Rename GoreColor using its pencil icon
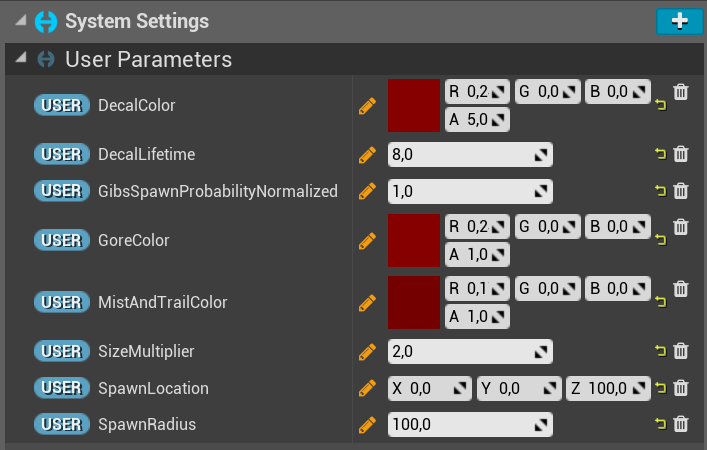This screenshot has height=450, width=707. click(x=367, y=241)
